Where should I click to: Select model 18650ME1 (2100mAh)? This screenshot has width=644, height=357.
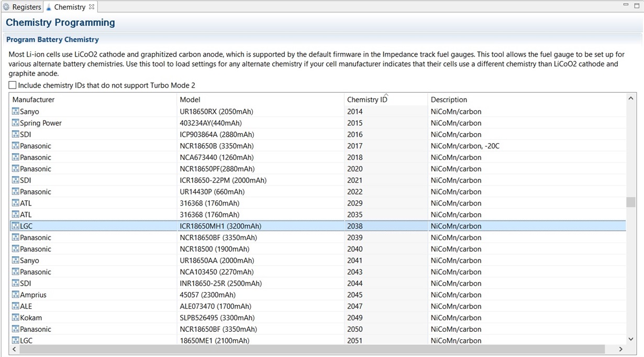click(x=215, y=341)
